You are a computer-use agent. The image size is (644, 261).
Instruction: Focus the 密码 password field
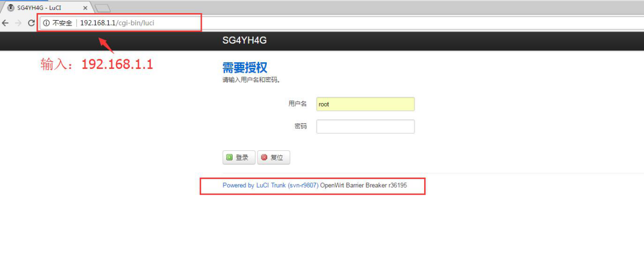coord(365,126)
